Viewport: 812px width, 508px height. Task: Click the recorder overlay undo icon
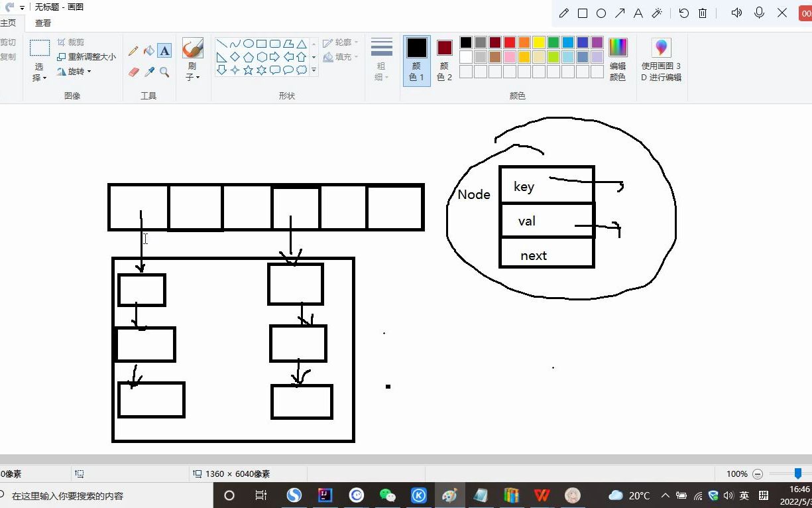click(684, 13)
